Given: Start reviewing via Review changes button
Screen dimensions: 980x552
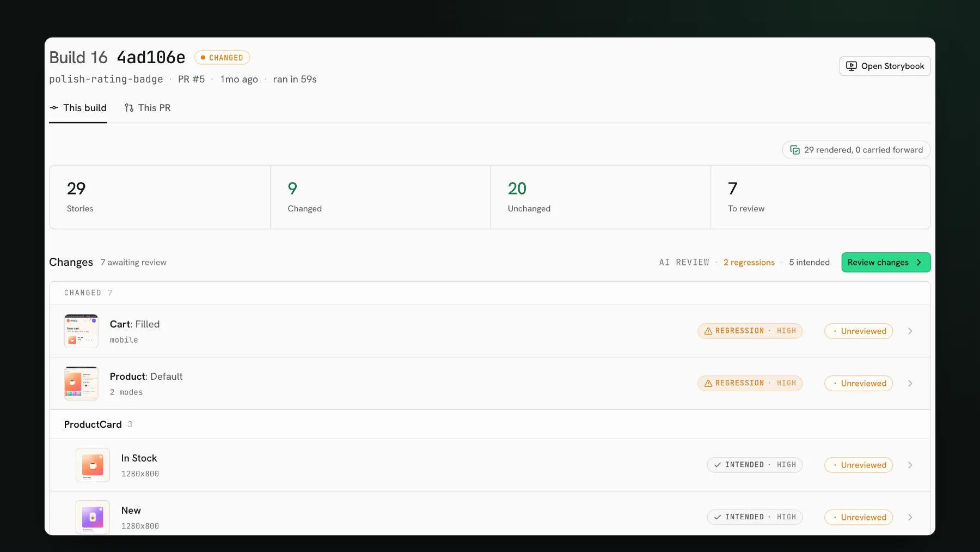Looking at the screenshot, I should (886, 263).
